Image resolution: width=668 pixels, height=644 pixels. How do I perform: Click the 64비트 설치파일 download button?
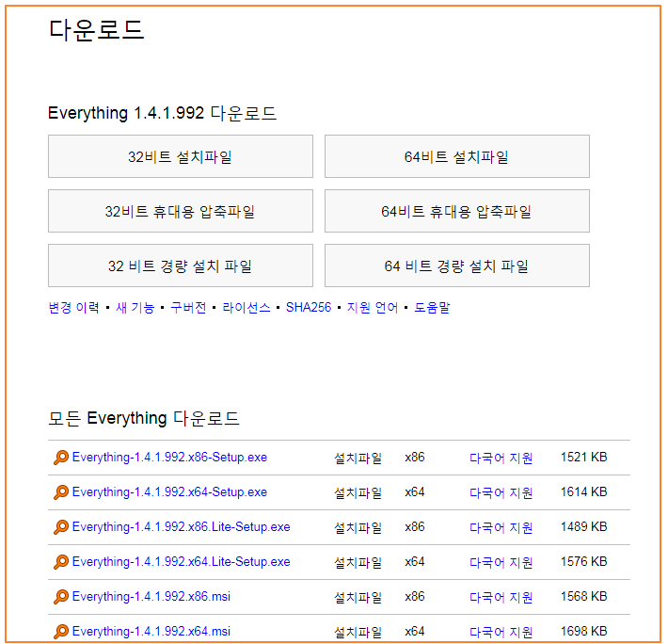point(456,156)
